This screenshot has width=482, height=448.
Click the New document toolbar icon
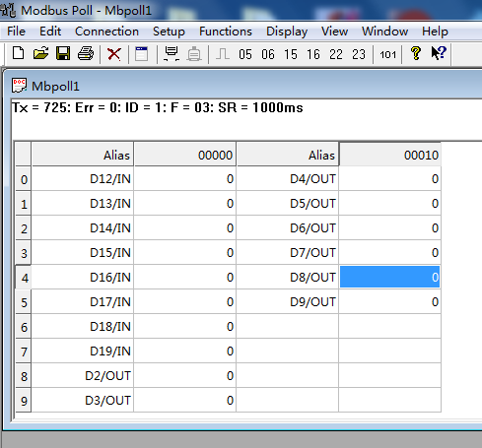18,53
